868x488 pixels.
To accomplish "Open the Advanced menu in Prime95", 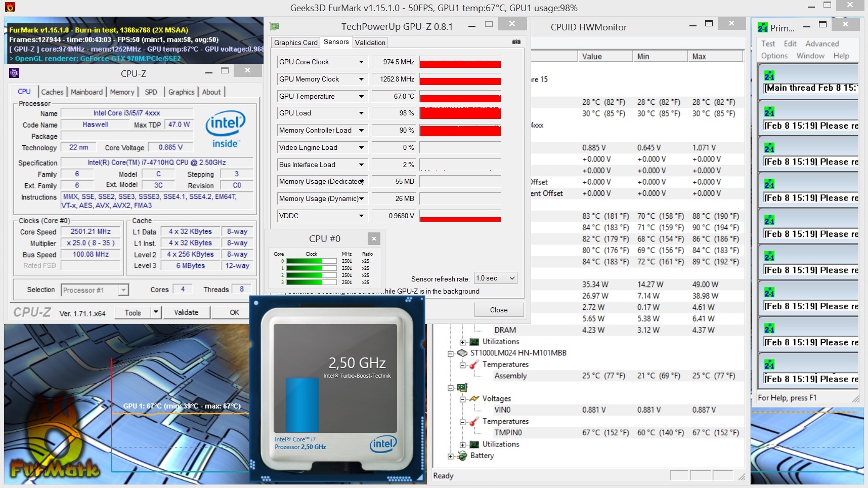I will (822, 44).
